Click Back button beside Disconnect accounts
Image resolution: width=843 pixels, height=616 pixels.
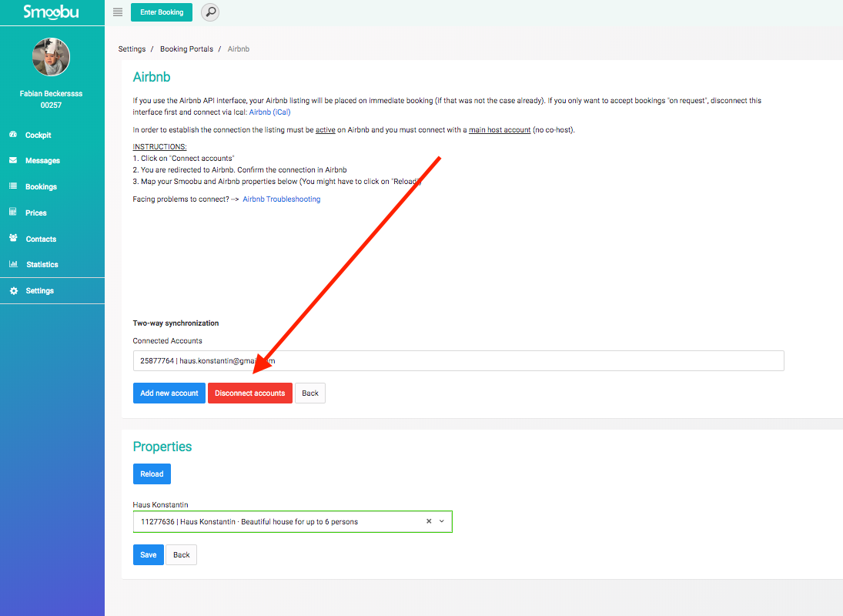pyautogui.click(x=310, y=393)
